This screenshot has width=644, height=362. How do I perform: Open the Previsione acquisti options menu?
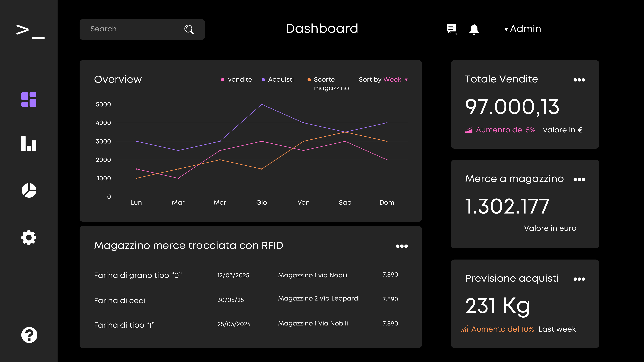point(579,279)
